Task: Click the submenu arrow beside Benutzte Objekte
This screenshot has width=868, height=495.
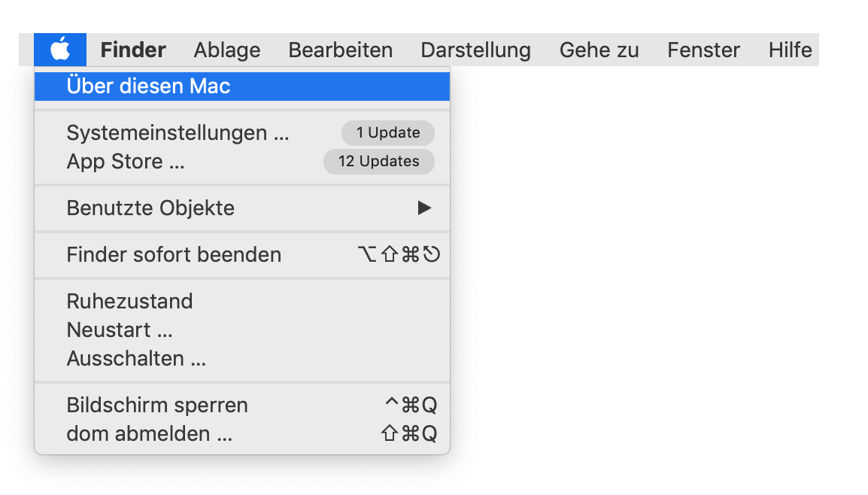Action: 425,208
